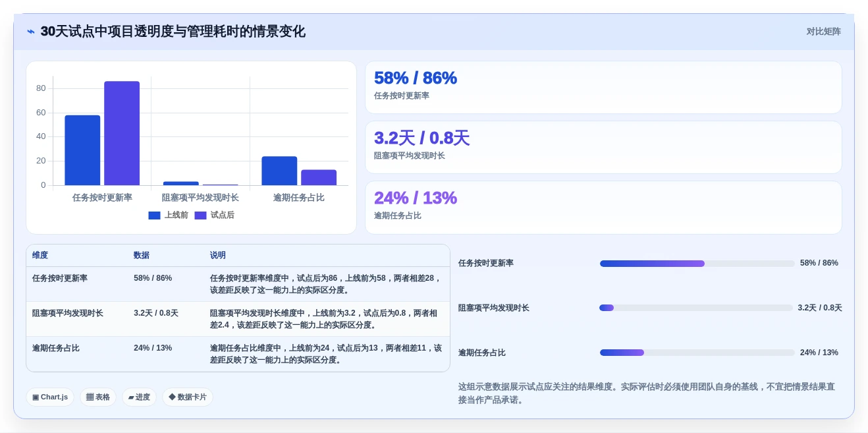868x433 pixels.
Task: Click the 30天试点 page title
Action: (x=173, y=32)
